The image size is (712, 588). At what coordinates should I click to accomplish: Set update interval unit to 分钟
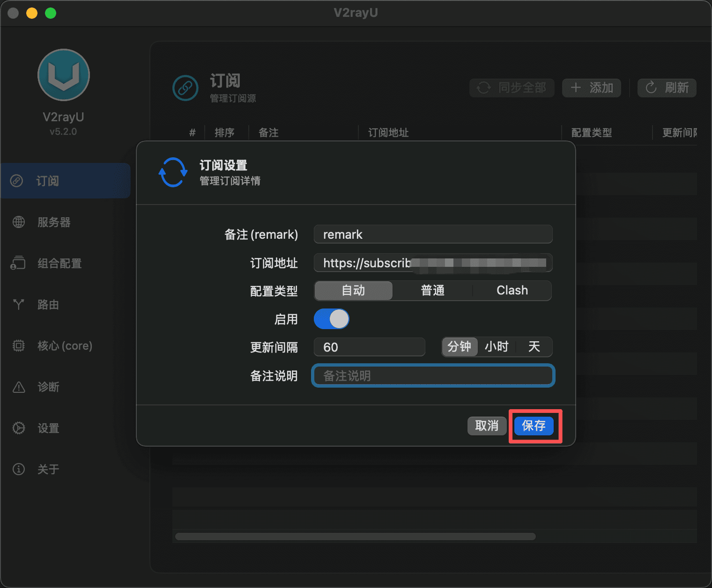point(460,347)
